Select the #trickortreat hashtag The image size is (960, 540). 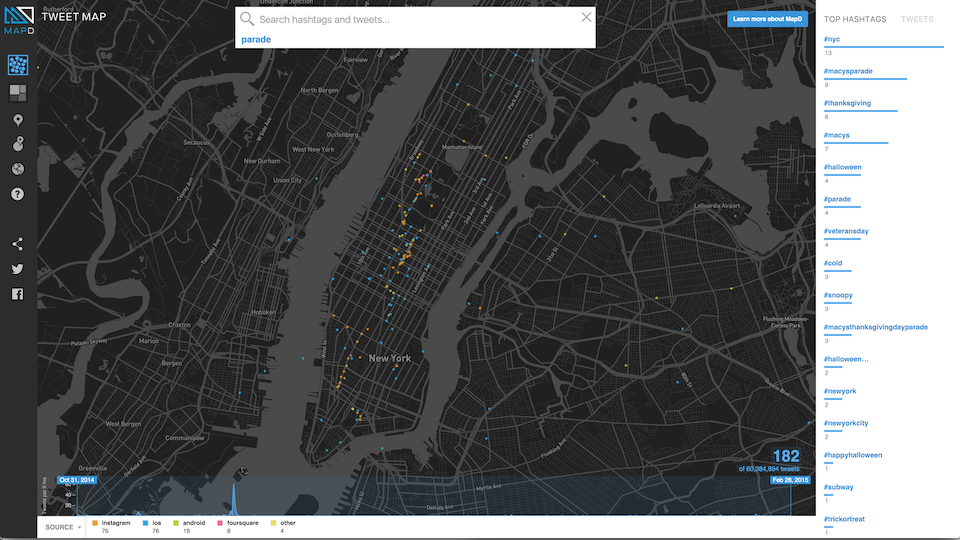pyautogui.click(x=844, y=519)
